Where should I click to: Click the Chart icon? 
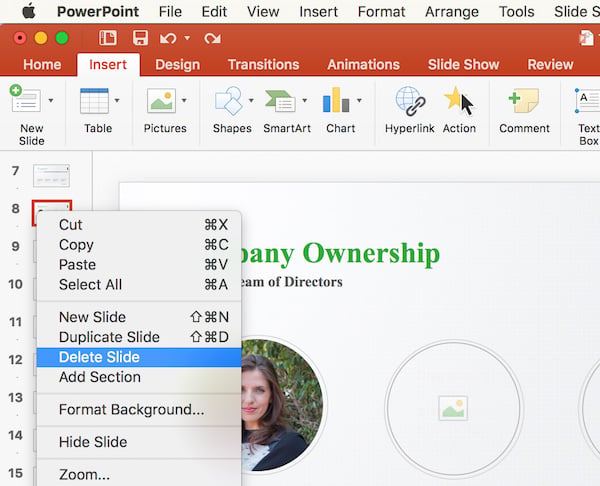(336, 100)
